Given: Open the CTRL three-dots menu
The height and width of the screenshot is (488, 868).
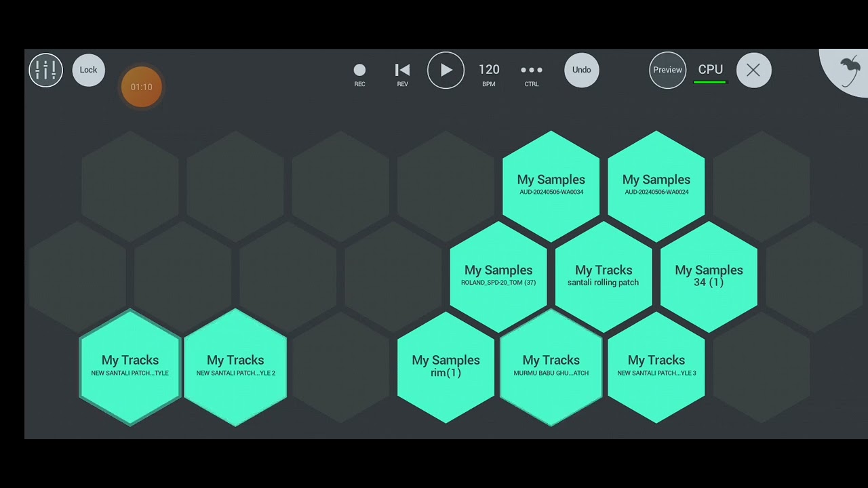Looking at the screenshot, I should point(532,75).
